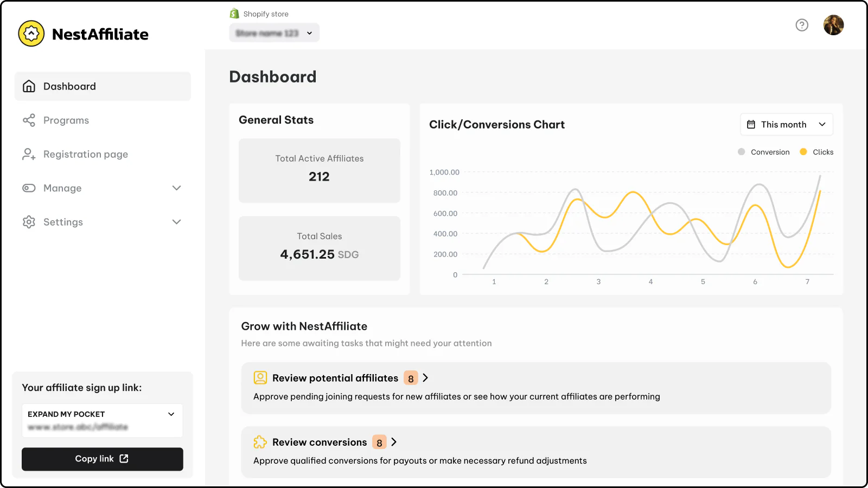Click the gray Conversion legend dot
This screenshot has width=868, height=488.
coord(742,152)
